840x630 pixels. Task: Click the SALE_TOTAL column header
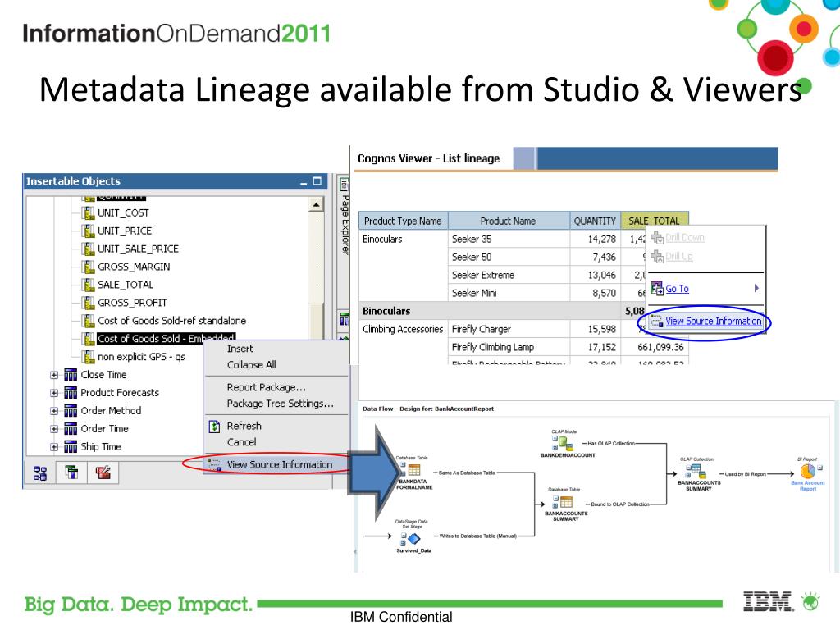(654, 221)
